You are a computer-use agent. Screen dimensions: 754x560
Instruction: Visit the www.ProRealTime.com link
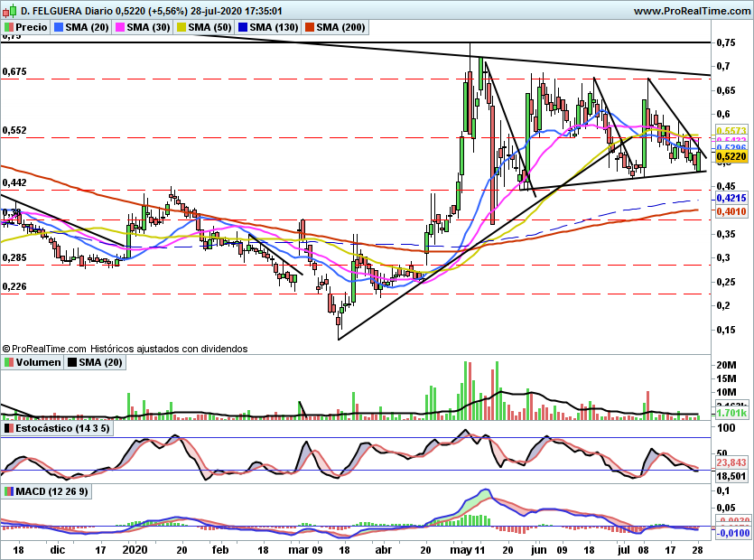point(692,11)
